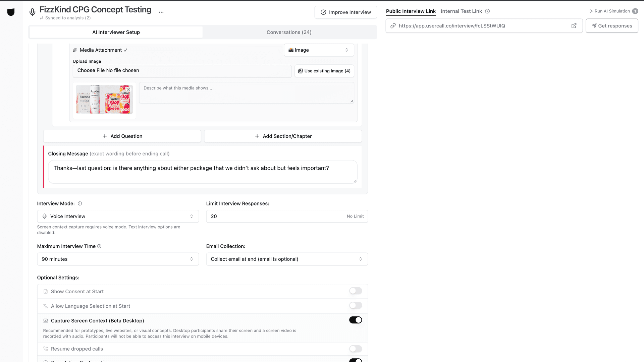Enable Allow Language Selection at Start
Image resolution: width=644 pixels, height=362 pixels.
click(x=356, y=305)
